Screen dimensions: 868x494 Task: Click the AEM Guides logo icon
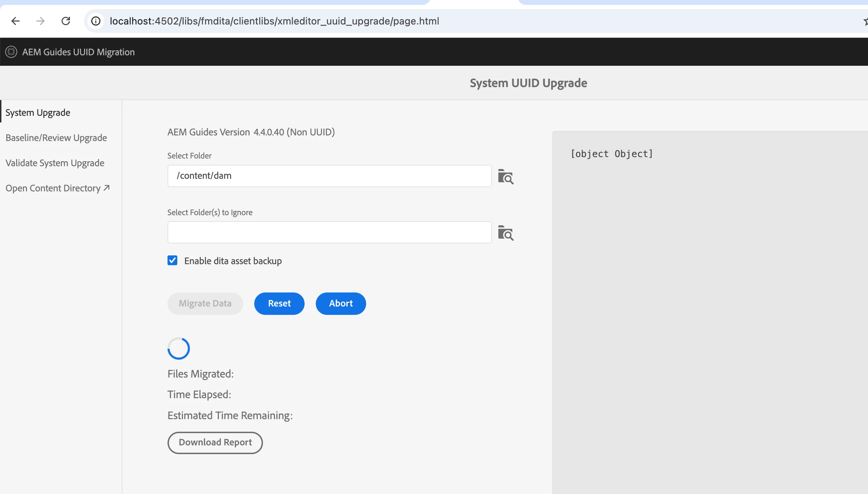coord(11,52)
